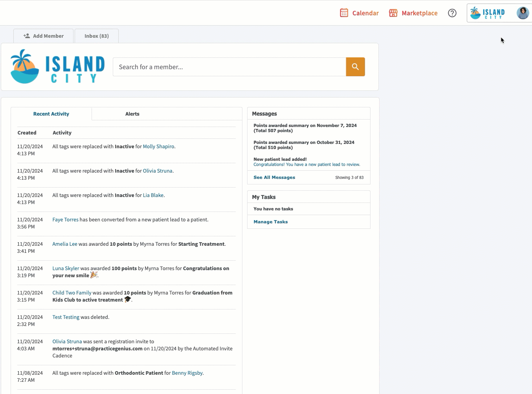Click the member search input field
The height and width of the screenshot is (394, 532).
229,67
